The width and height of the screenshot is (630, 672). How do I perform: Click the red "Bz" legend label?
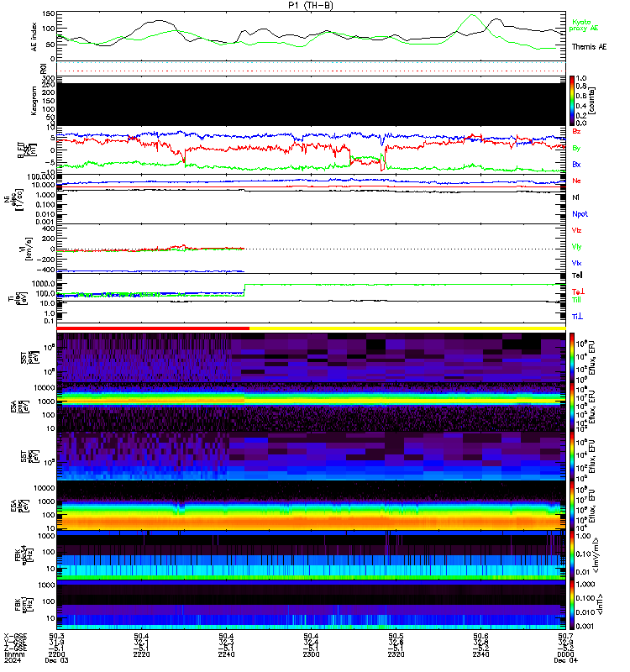[576, 131]
